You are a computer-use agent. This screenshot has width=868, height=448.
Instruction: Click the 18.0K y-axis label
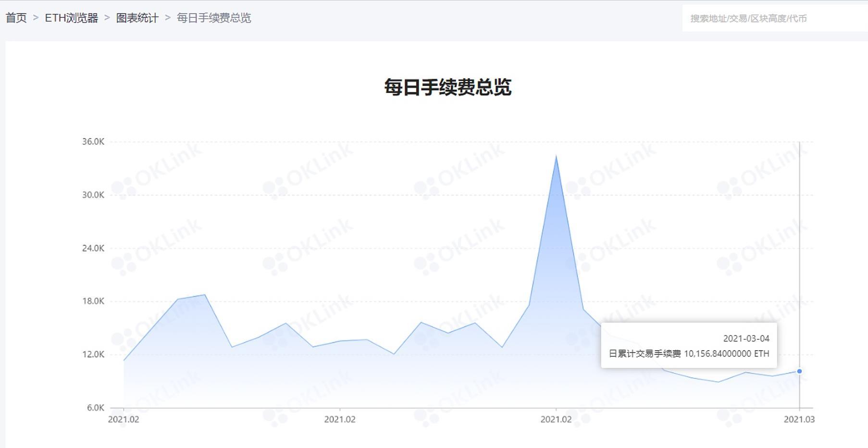pos(94,301)
